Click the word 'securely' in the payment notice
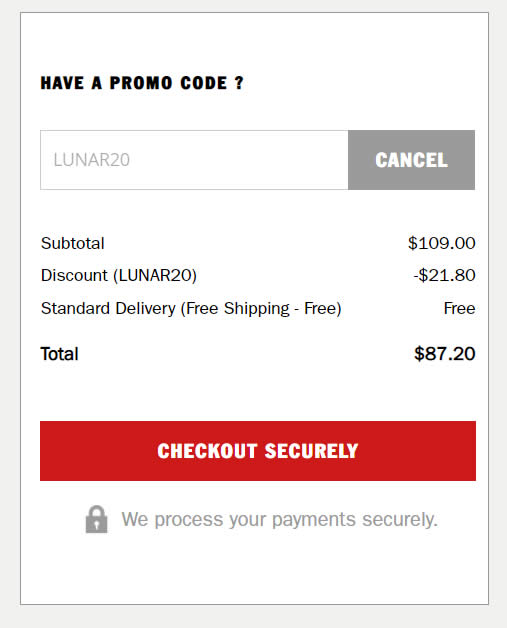 click(x=398, y=520)
